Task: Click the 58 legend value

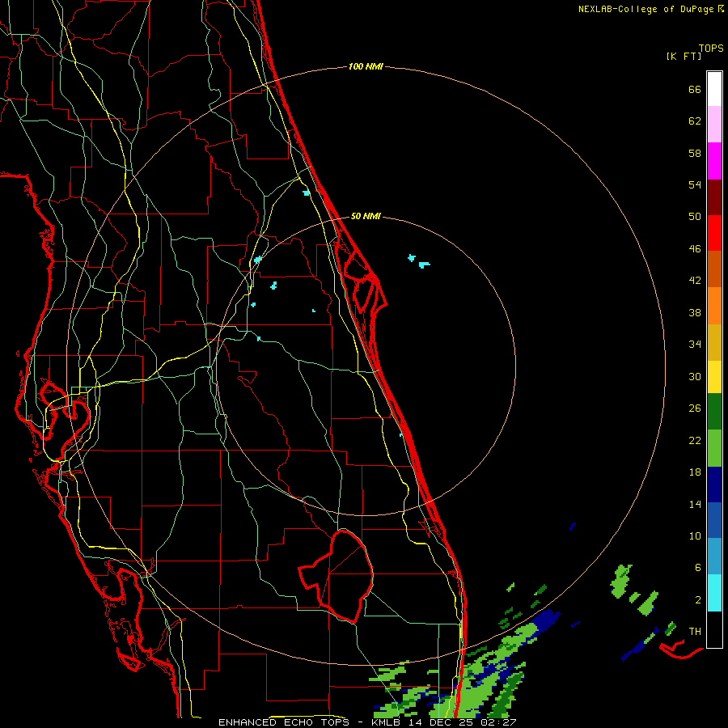Action: (695, 153)
